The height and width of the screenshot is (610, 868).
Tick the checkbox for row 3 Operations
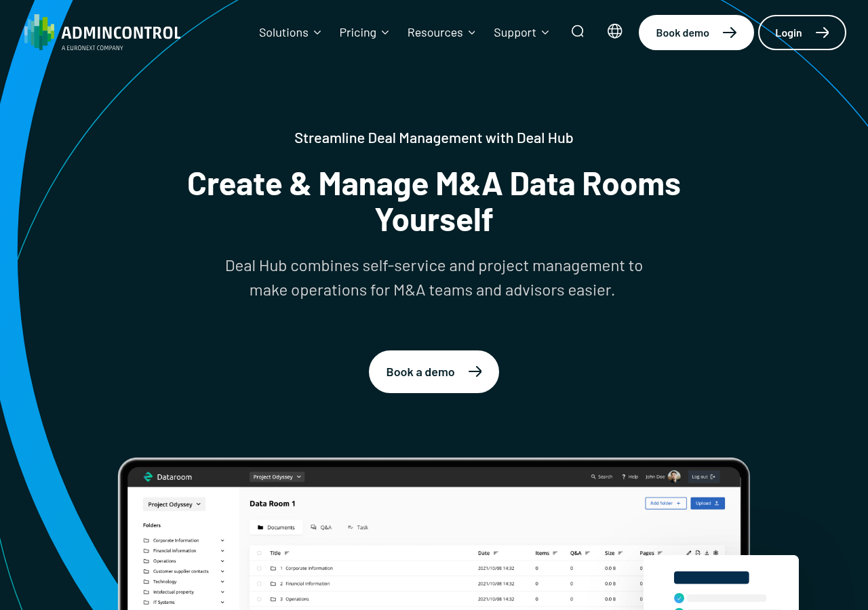click(259, 599)
